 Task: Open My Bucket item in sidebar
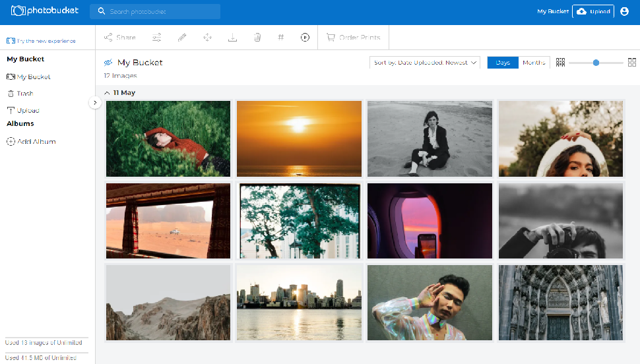pos(28,76)
